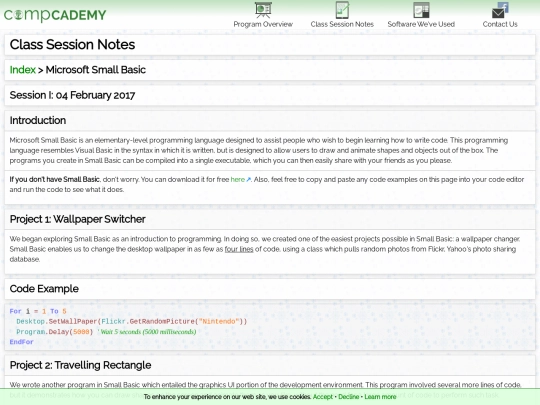Viewport: 540px width, 405px height.
Task: Click the Class Session Notes page heading
Action: coord(72,45)
